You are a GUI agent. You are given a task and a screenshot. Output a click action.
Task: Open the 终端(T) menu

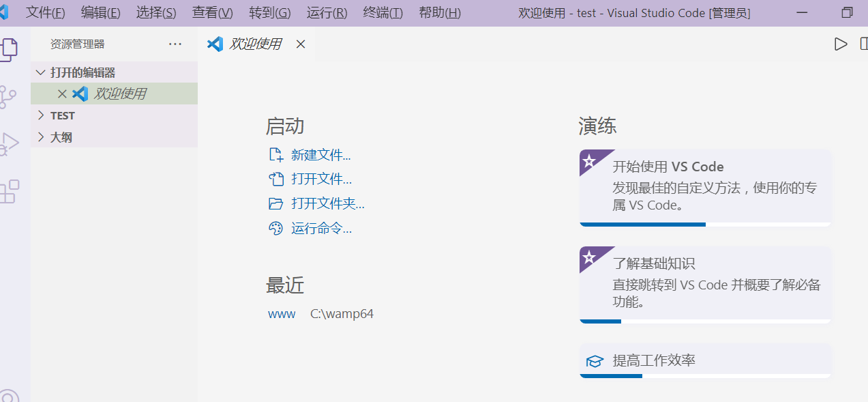click(x=383, y=13)
